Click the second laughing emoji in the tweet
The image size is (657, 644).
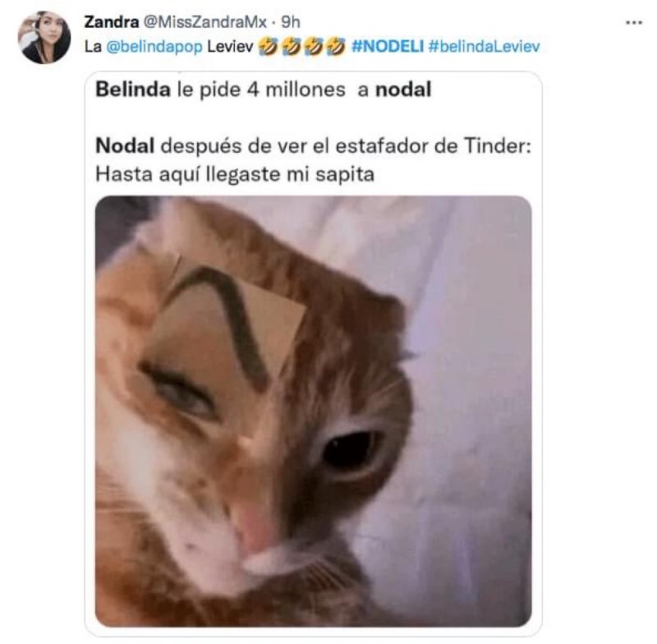point(291,46)
